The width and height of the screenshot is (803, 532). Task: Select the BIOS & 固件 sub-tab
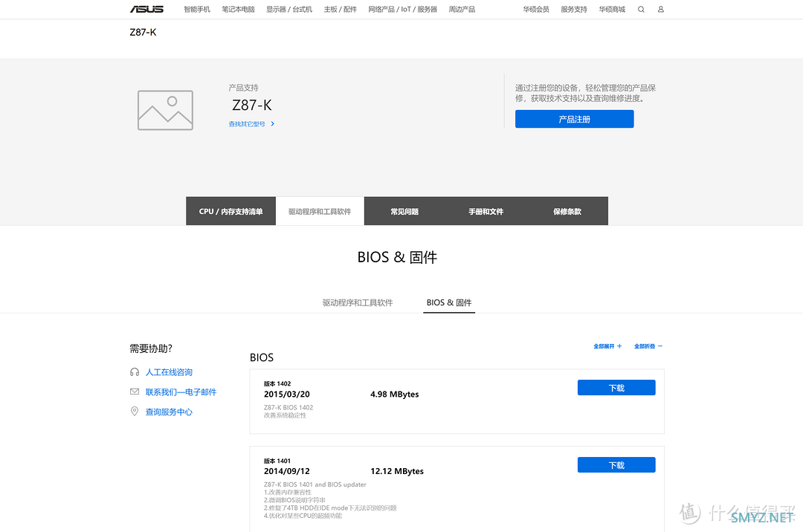click(449, 302)
